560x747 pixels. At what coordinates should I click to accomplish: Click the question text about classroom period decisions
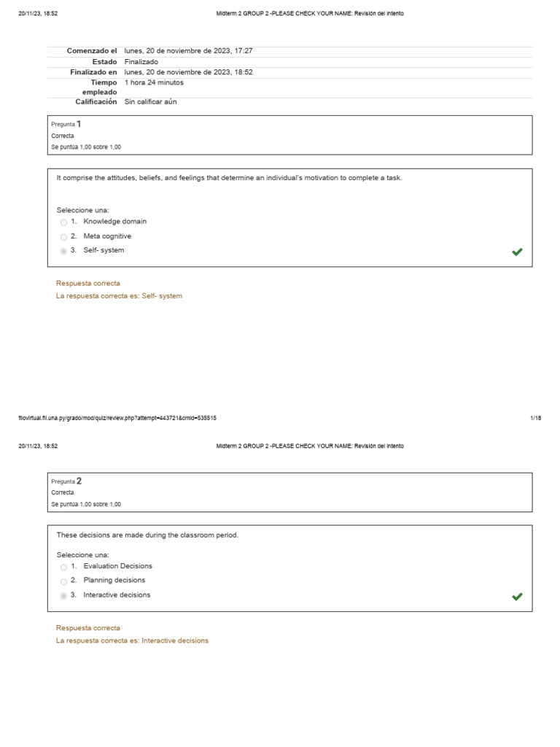point(147,535)
